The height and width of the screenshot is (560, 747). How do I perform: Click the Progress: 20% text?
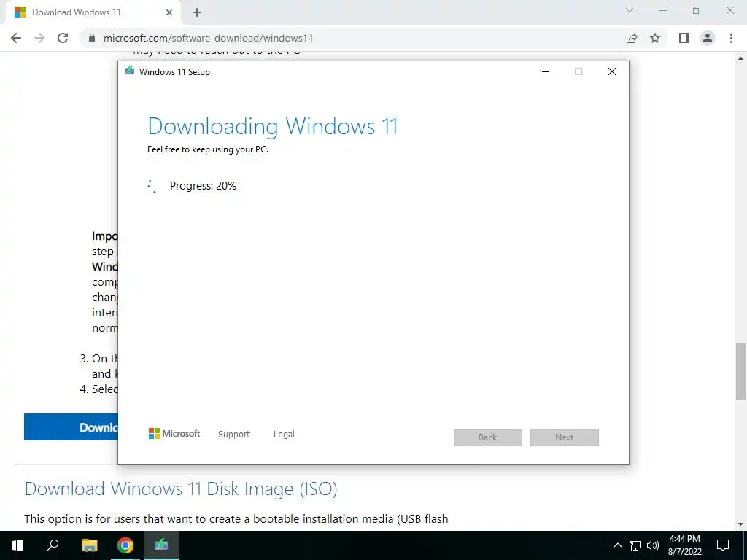(203, 186)
